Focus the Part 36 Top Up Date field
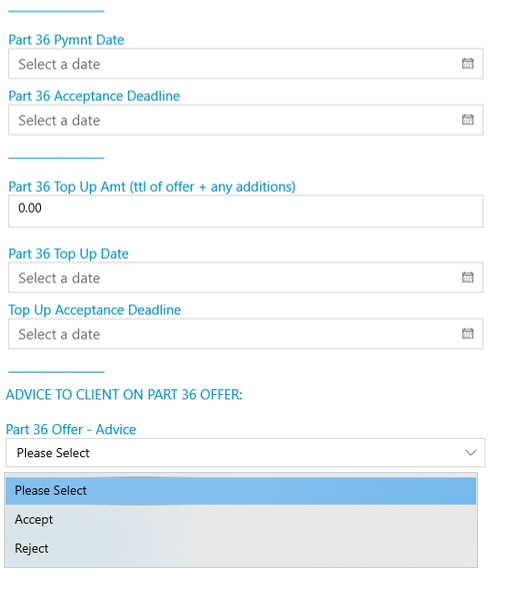Viewport: 516px width, 593px height. click(x=246, y=277)
